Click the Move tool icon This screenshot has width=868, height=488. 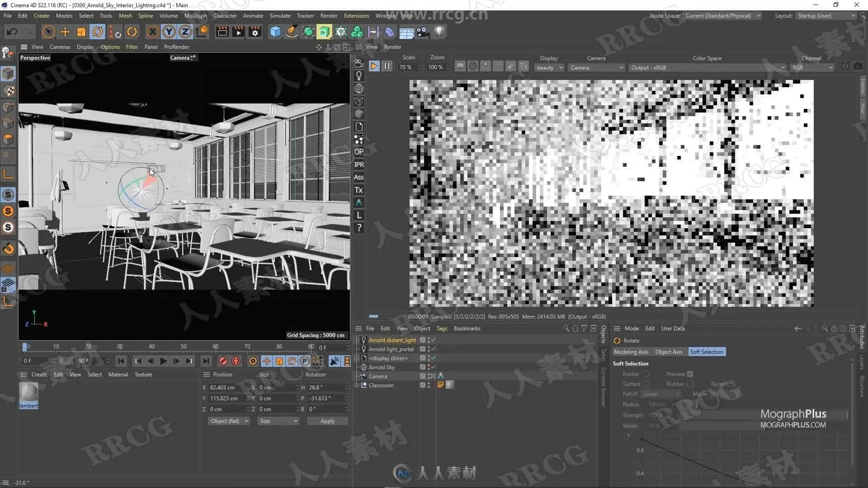(65, 32)
